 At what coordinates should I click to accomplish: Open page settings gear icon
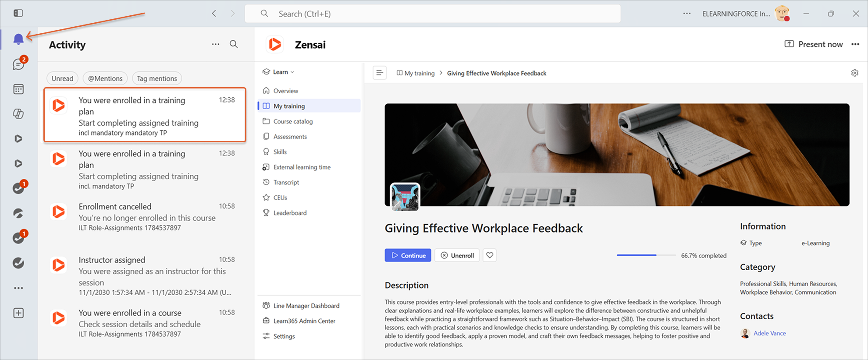(854, 73)
